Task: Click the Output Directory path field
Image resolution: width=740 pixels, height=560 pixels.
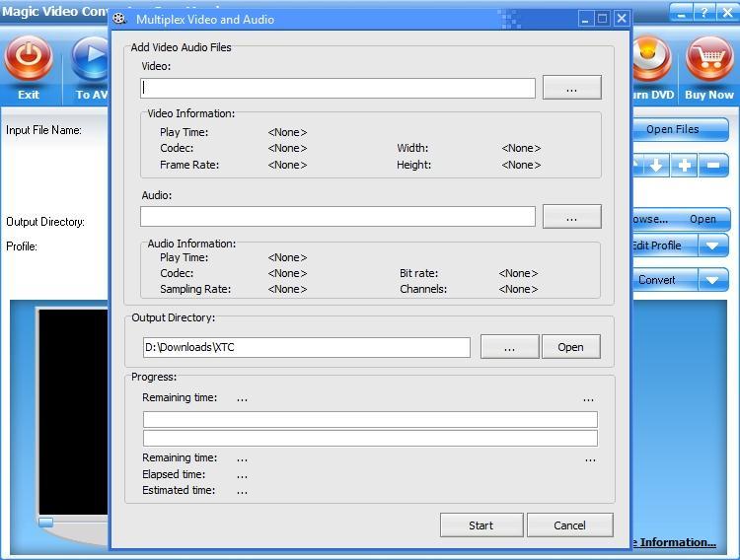Action: tap(306, 347)
